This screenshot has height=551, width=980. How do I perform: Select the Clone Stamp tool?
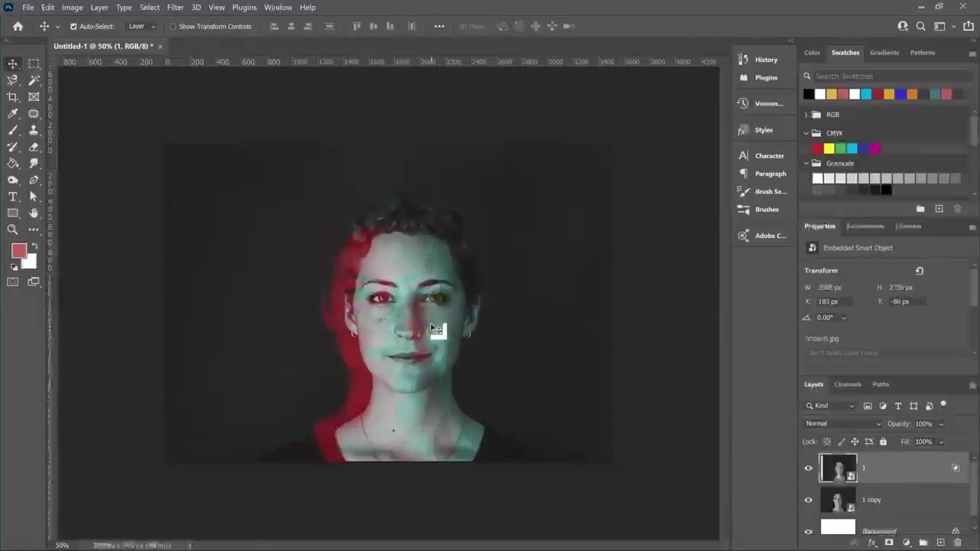pos(34,130)
